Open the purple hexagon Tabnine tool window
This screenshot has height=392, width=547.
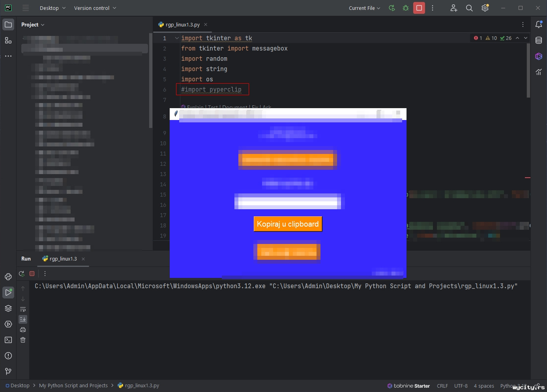tap(539, 56)
